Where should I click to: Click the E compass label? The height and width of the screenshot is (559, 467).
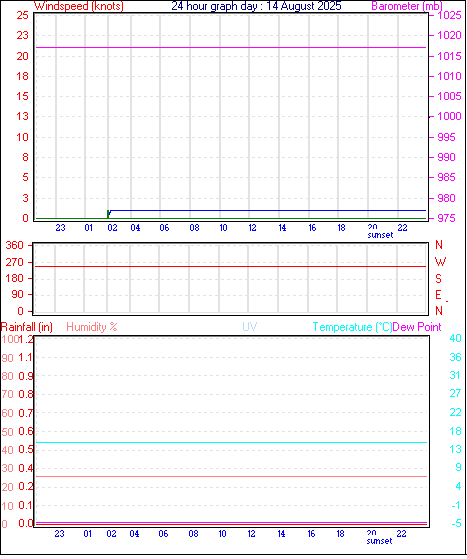(438, 295)
